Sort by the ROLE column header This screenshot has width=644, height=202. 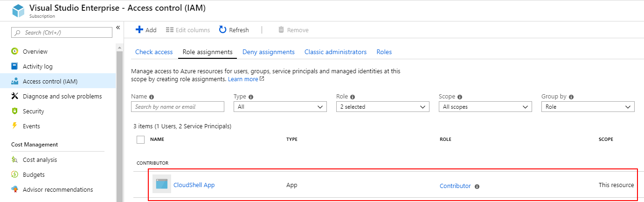(x=445, y=139)
